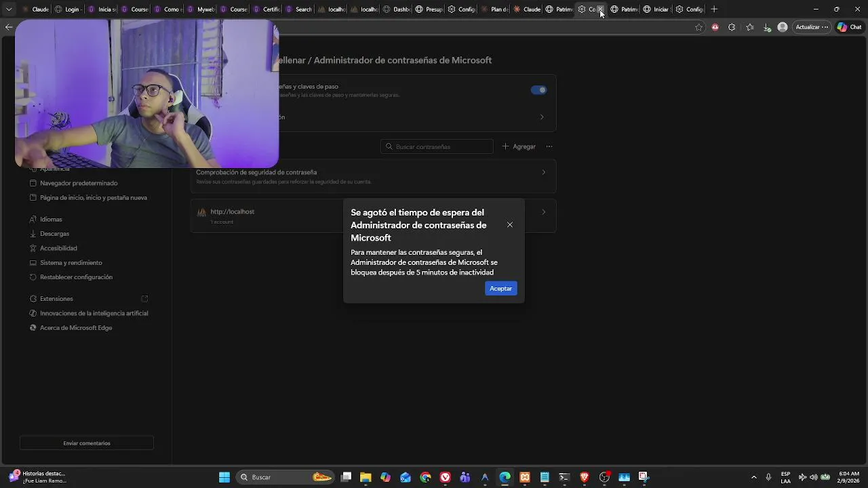Close the active settings tab
The height and width of the screenshot is (488, 868).
tap(600, 9)
